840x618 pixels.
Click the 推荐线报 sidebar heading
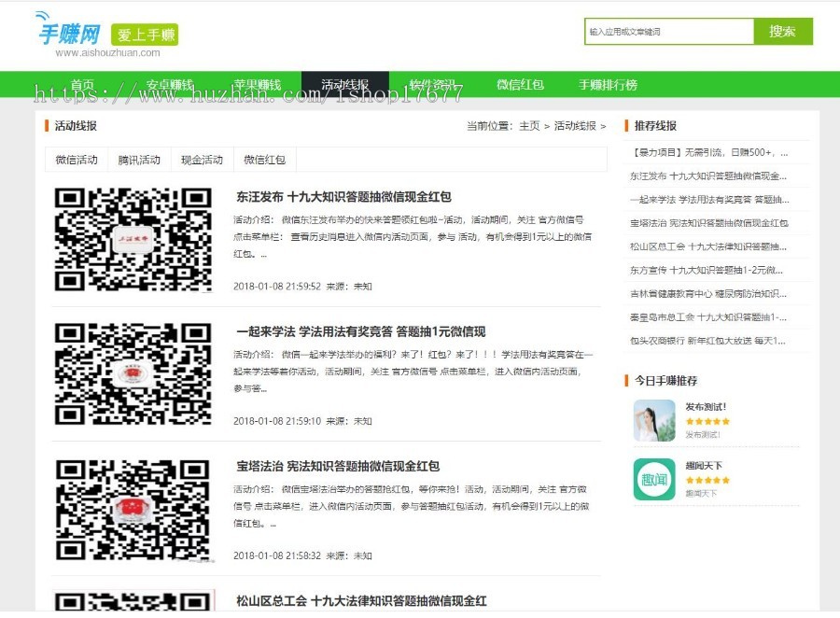[x=655, y=126]
